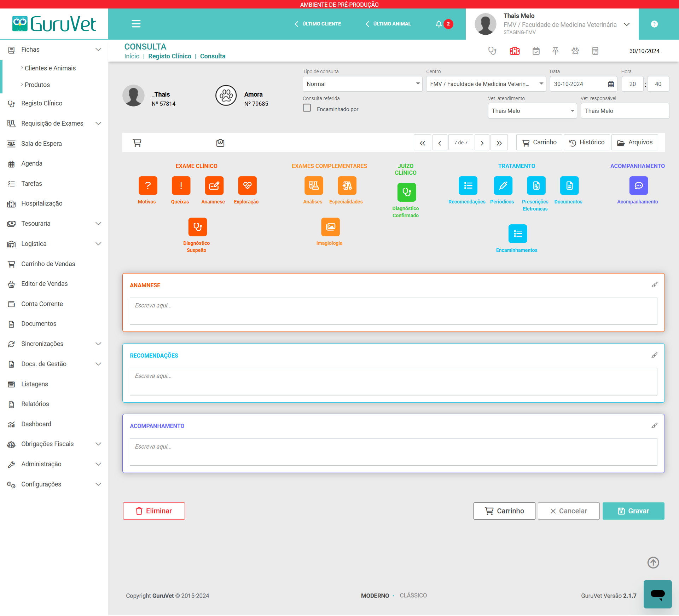The width and height of the screenshot is (679, 616).
Task: Click the Acompanhamento chat bubble icon
Action: click(x=638, y=185)
